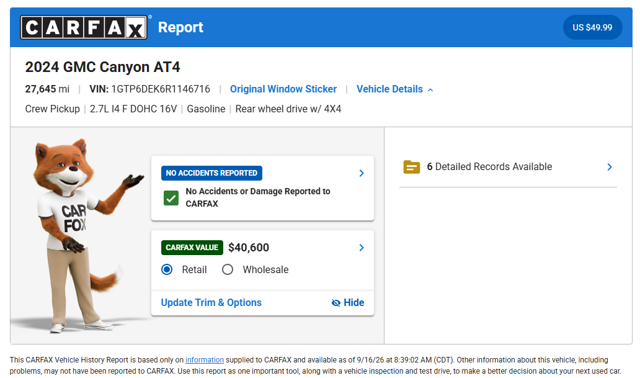Click the yellow folder records icon

coord(411,167)
